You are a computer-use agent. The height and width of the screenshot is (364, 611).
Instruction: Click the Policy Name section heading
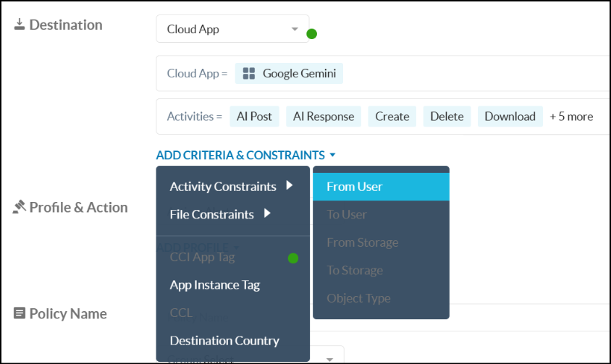pyautogui.click(x=68, y=314)
